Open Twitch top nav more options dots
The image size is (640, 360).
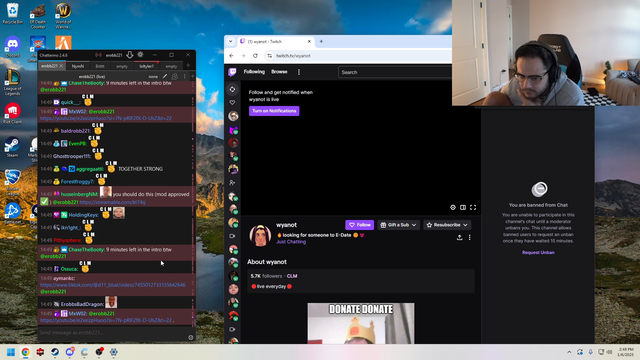pos(299,72)
